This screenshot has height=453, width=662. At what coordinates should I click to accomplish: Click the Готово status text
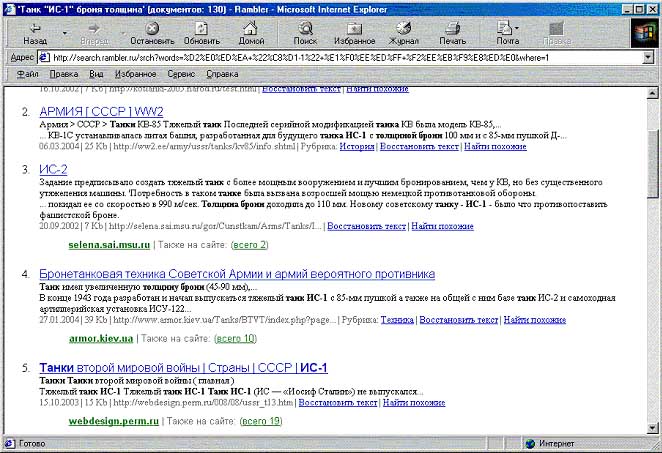pyautogui.click(x=32, y=443)
